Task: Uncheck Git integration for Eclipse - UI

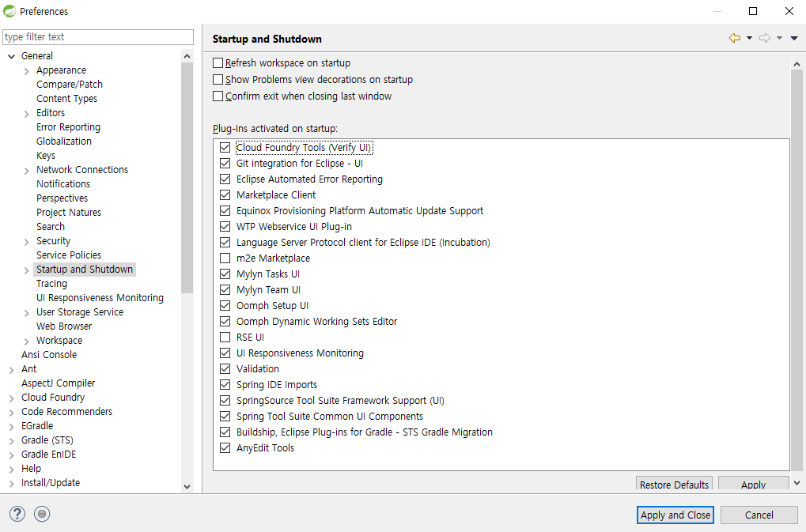Action: (225, 164)
